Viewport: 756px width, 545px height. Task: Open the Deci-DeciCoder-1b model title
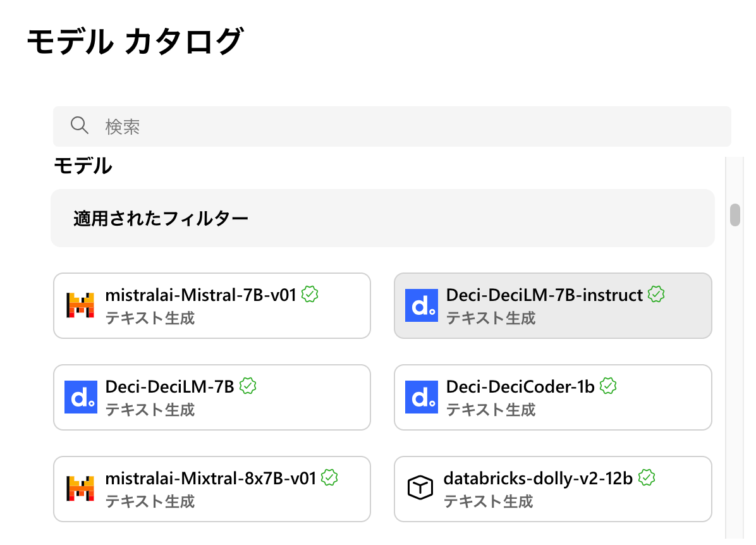coord(520,386)
